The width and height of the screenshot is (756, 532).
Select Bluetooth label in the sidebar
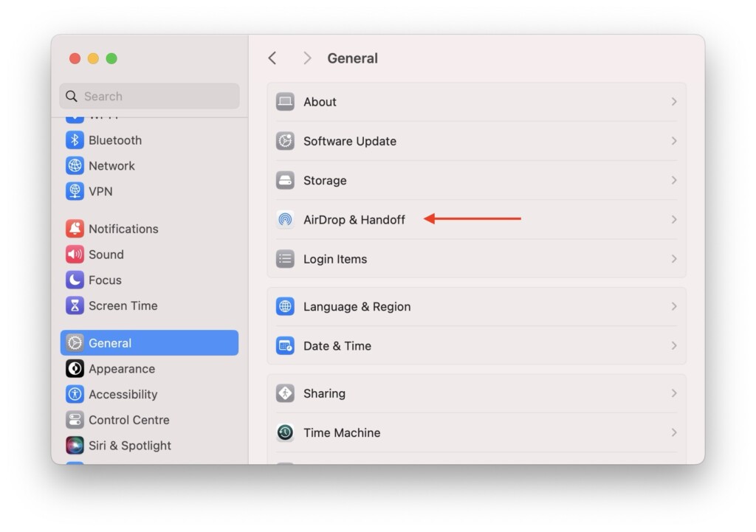(115, 140)
